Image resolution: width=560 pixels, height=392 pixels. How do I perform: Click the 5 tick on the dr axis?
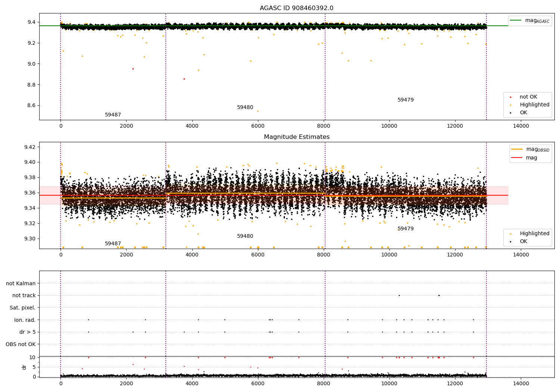[34, 367]
